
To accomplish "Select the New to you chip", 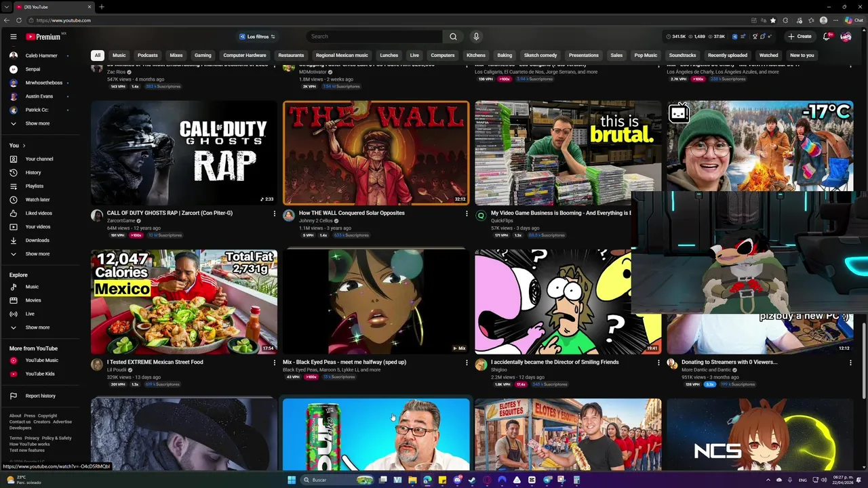I will pyautogui.click(x=802, y=56).
